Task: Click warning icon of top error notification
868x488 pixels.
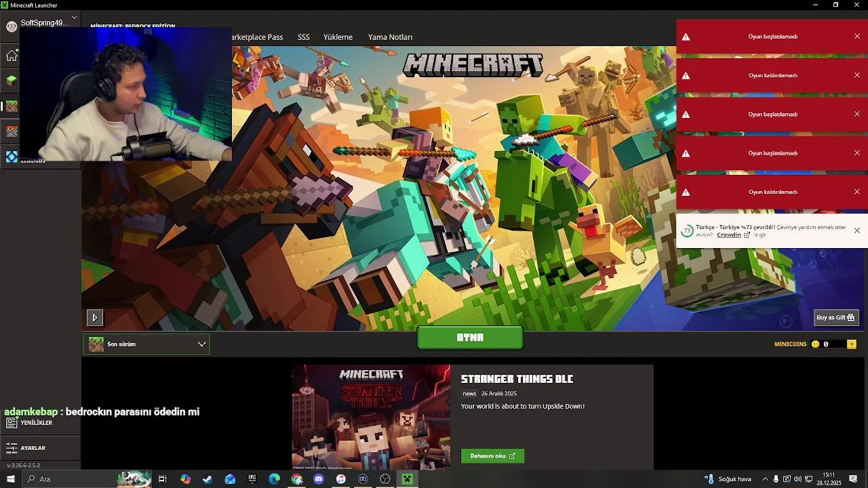Action: (x=686, y=37)
